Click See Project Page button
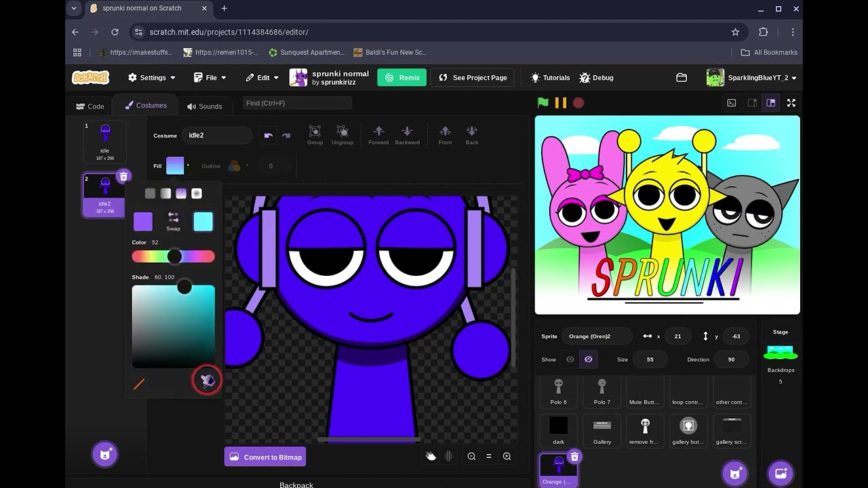The width and height of the screenshot is (868, 488). [x=473, y=78]
